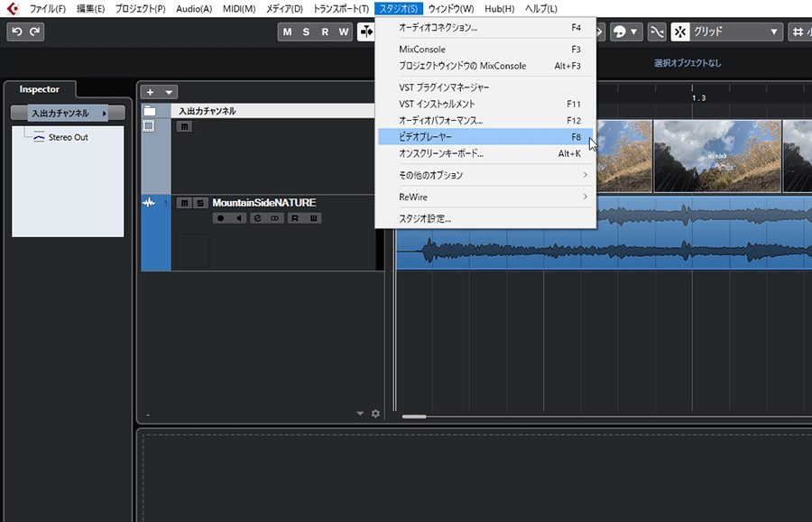Screen dimensions: 812x522
Task: Open メディア(D) menu
Action: tap(284, 9)
